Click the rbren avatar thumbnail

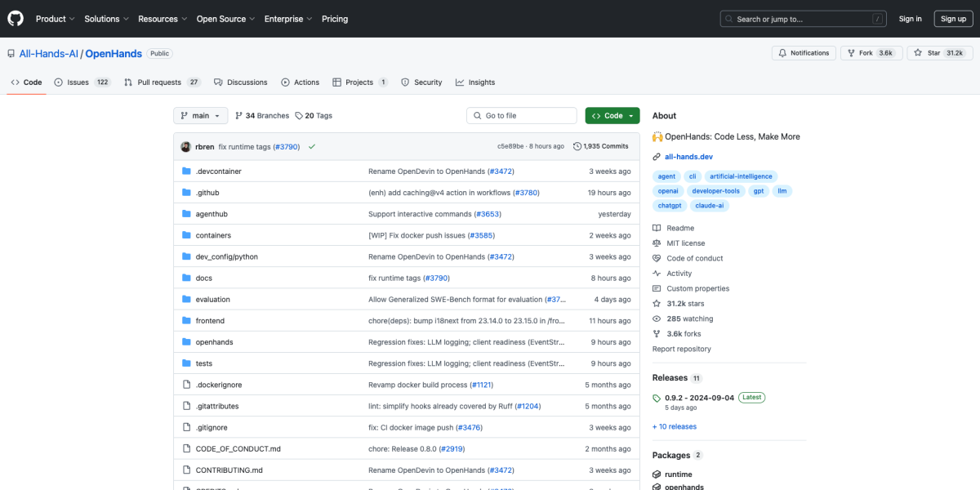186,146
